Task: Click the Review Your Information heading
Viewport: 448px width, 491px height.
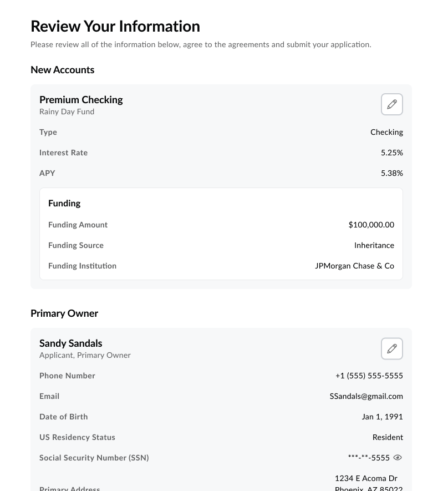Action: coord(115,26)
